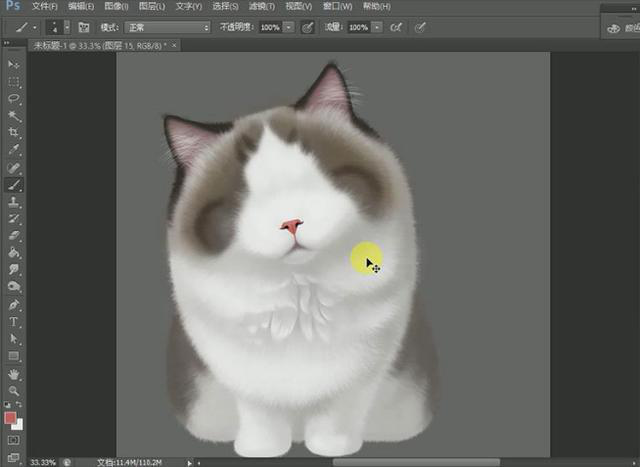Expand the opacity 不透明度 slider arrow
The image size is (640, 467).
290,28
